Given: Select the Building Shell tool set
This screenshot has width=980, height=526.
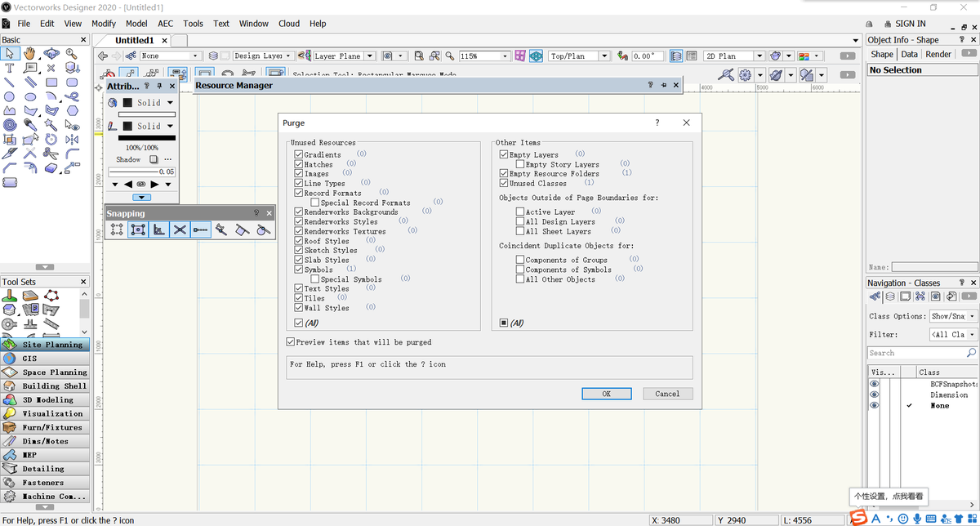Looking at the screenshot, I should click(x=45, y=386).
